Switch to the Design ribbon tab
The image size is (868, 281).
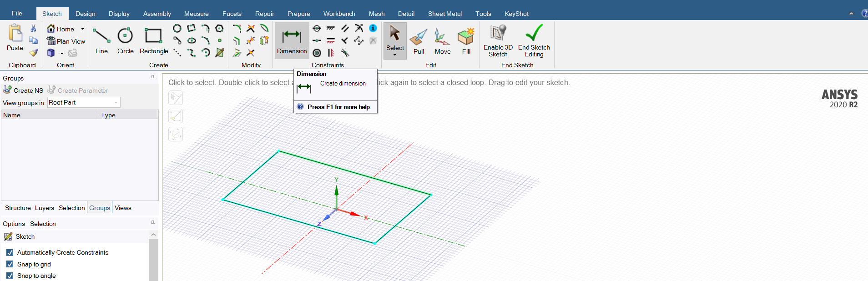click(x=86, y=14)
